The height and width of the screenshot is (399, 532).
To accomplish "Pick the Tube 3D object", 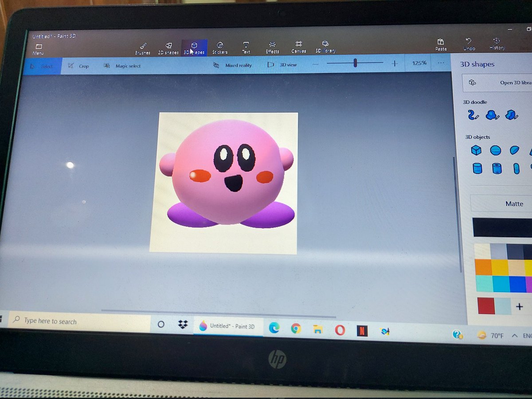I will (x=497, y=168).
